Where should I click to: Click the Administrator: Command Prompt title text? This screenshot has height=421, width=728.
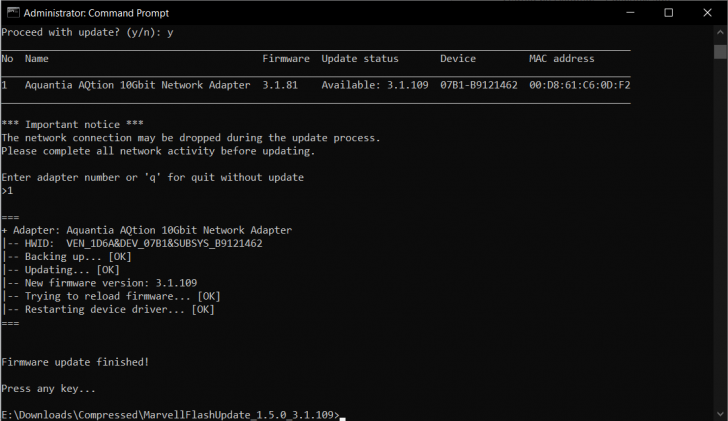(96, 13)
